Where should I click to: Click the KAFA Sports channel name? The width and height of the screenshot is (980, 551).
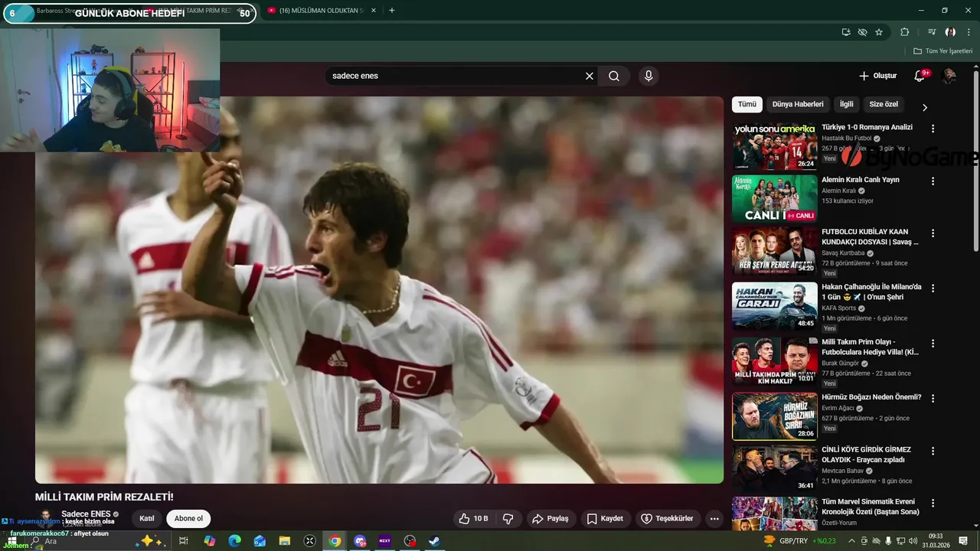click(838, 308)
